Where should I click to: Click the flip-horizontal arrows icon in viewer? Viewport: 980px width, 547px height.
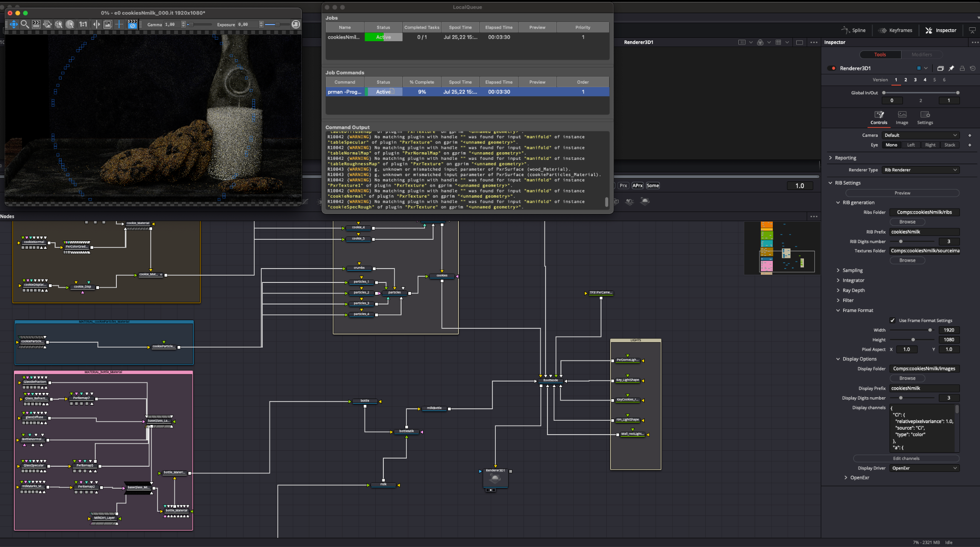96,24
